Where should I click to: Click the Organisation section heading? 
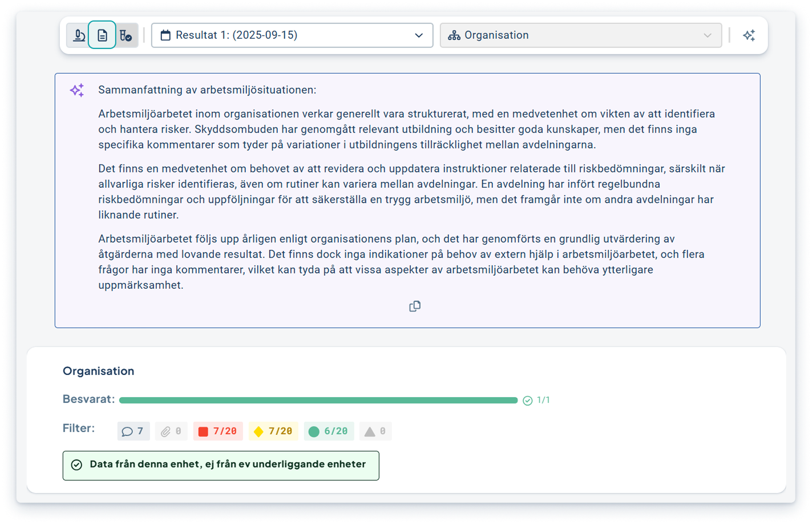click(x=98, y=371)
